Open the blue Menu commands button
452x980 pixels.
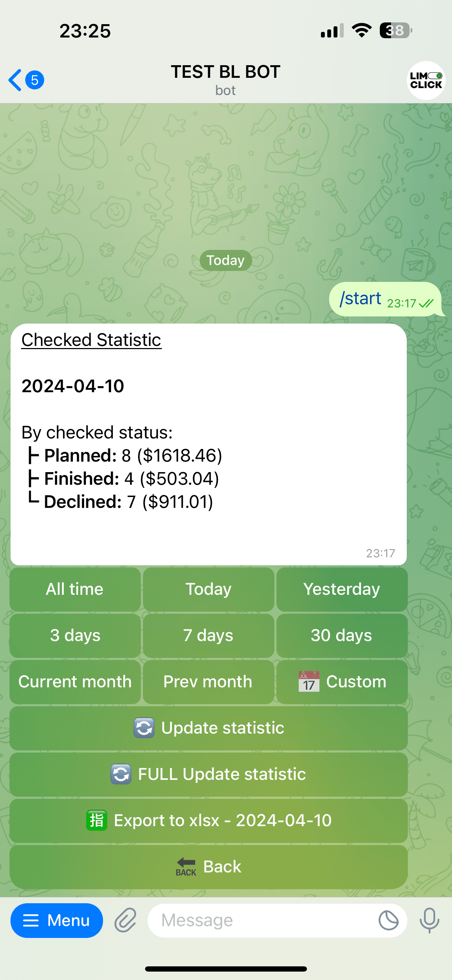click(x=57, y=920)
